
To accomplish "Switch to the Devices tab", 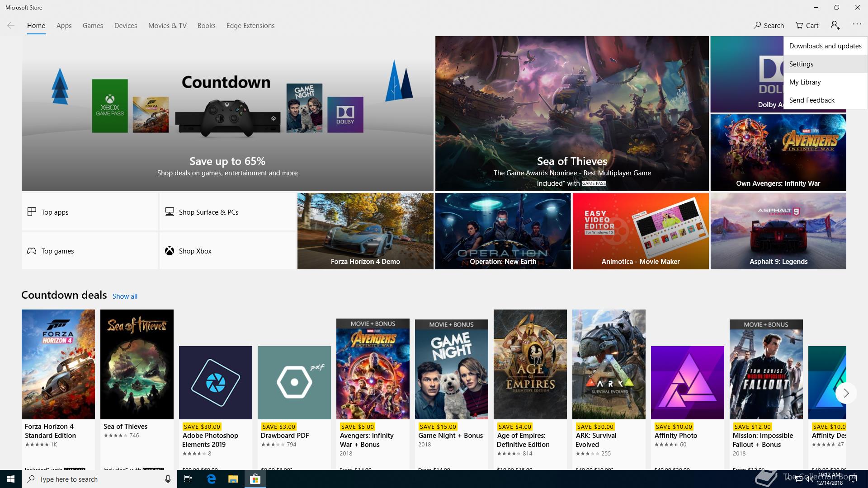I will (x=126, y=26).
